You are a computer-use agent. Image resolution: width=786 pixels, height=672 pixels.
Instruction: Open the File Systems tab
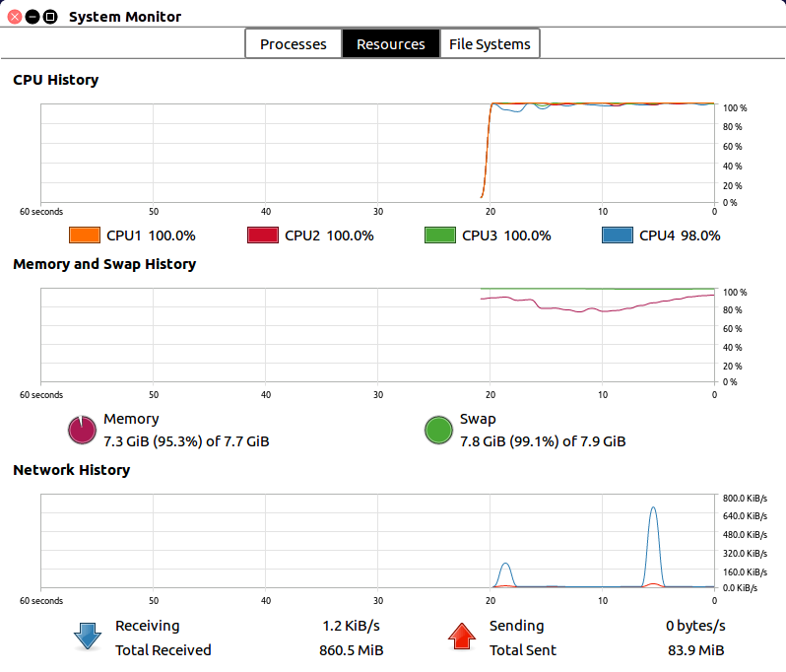(490, 44)
